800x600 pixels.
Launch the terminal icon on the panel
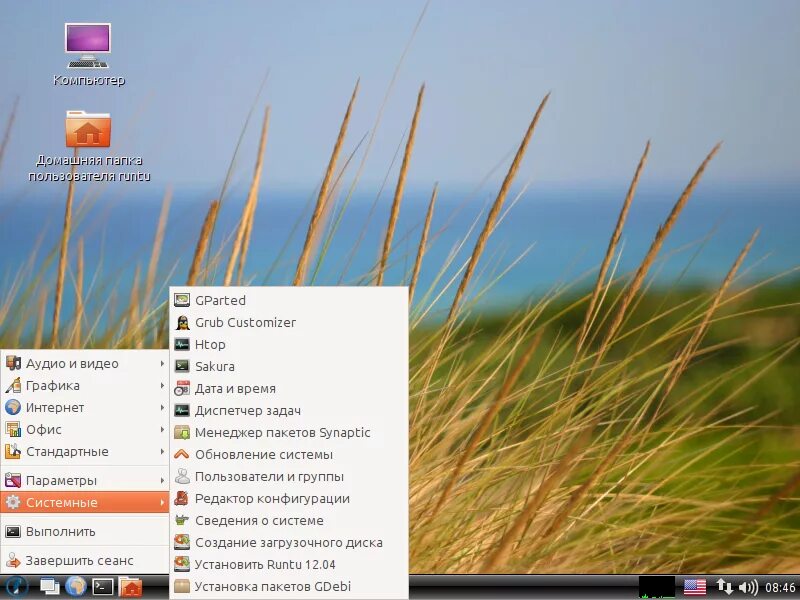[103, 587]
